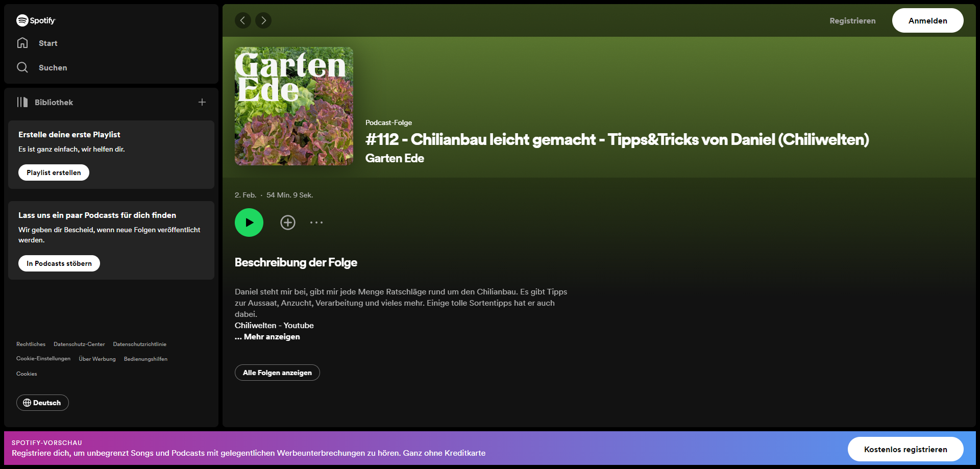980x469 pixels.
Task: Open the Suchen search page
Action: [x=42, y=68]
